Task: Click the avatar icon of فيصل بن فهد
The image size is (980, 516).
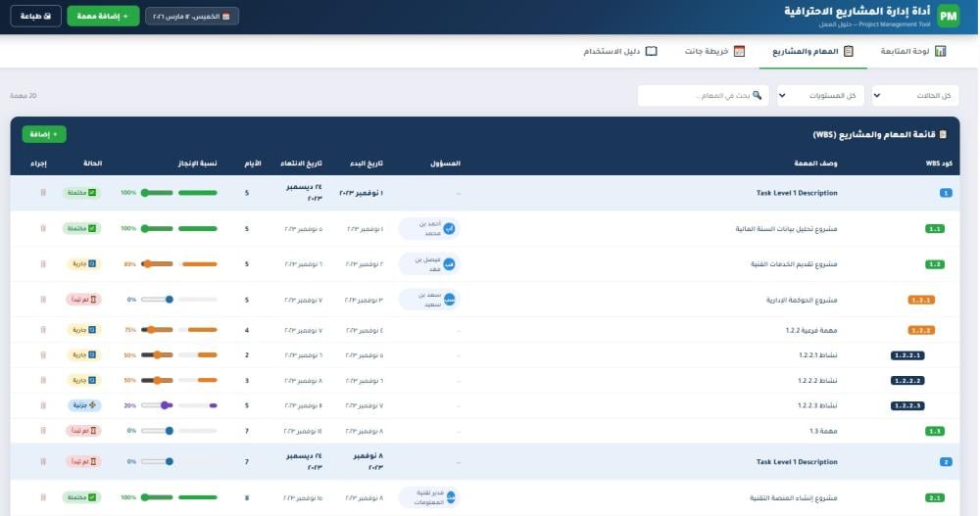Action: 450,264
